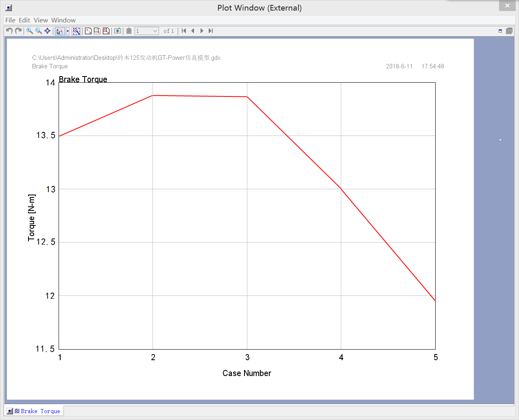Click the Redo arrow icon
Screen dimensions: 519x420
click(x=18, y=31)
